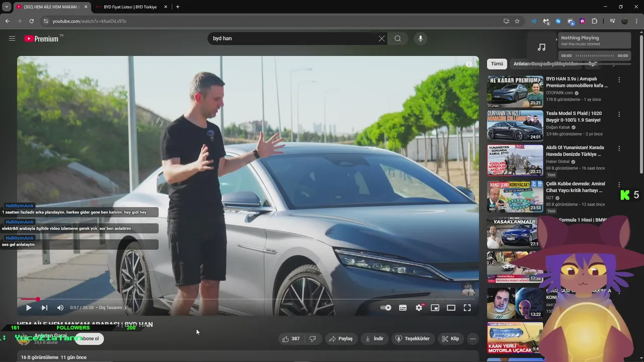Open more actions three-dot menu

click(472, 339)
